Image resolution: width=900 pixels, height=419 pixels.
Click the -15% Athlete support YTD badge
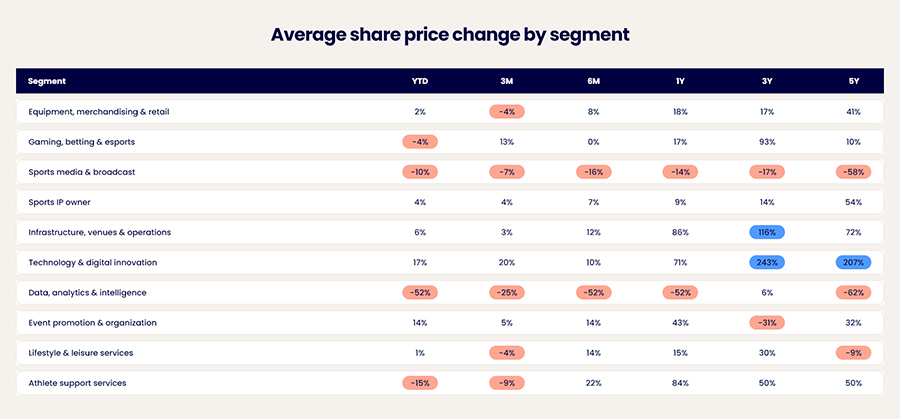point(420,383)
